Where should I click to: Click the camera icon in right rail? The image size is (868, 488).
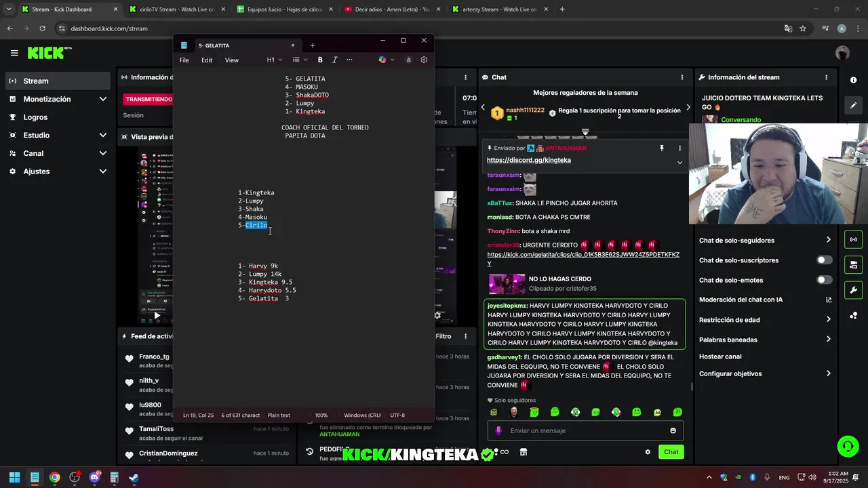[x=853, y=264]
